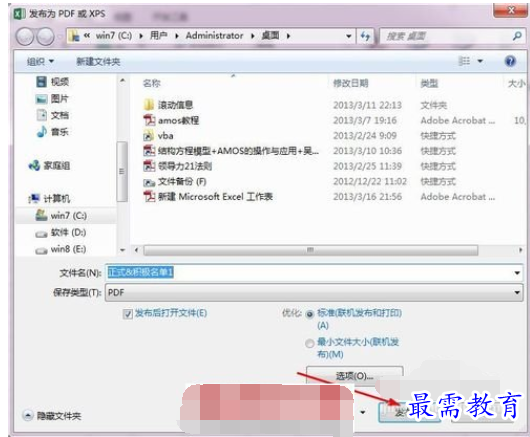Select 图片 library in sidebar
Image resolution: width=530 pixels, height=437 pixels.
[52, 98]
